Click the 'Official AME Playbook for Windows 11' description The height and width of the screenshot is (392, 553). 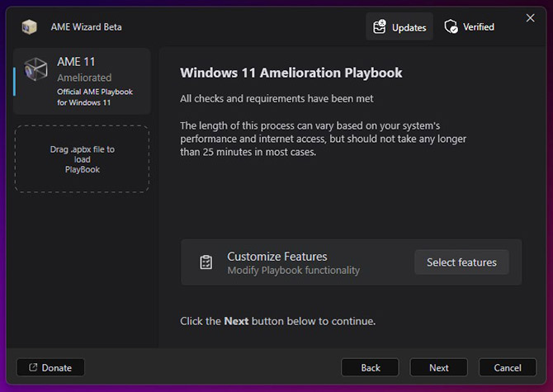95,97
